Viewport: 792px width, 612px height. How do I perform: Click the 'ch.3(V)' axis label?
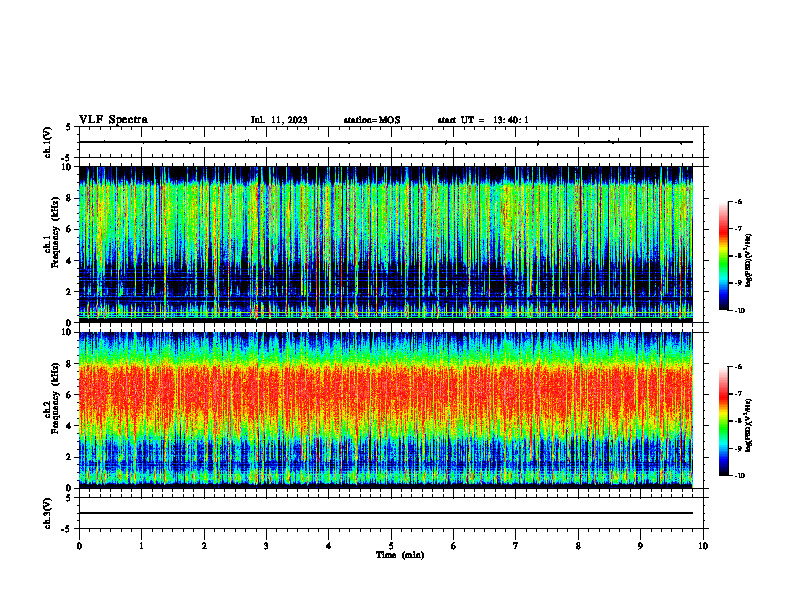click(47, 513)
